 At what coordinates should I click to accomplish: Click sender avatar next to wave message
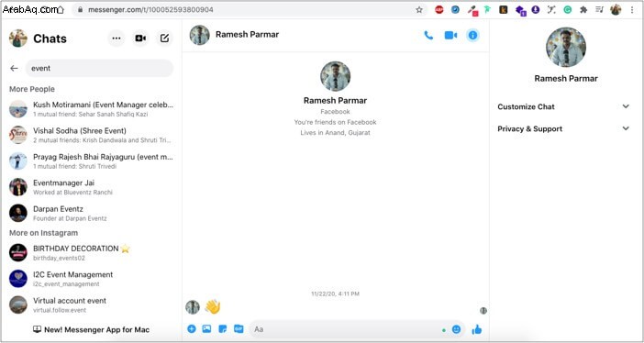[x=193, y=307]
